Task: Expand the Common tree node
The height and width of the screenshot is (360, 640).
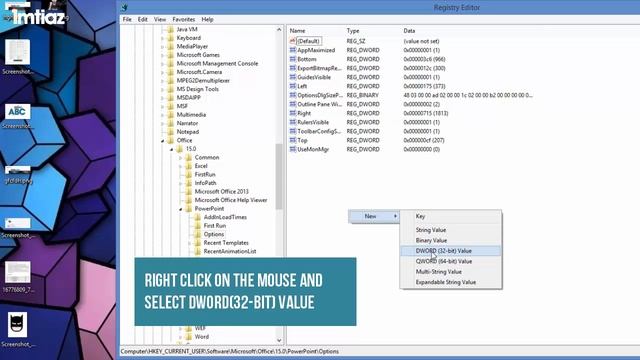Action: pyautogui.click(x=181, y=158)
